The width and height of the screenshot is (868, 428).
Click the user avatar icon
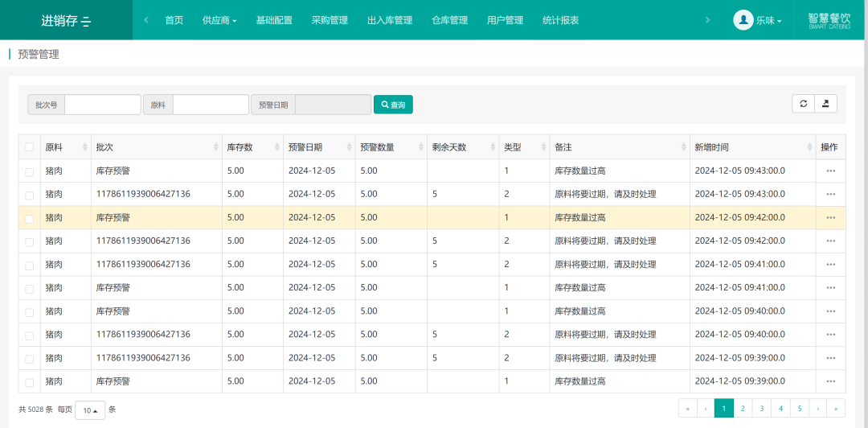743,20
